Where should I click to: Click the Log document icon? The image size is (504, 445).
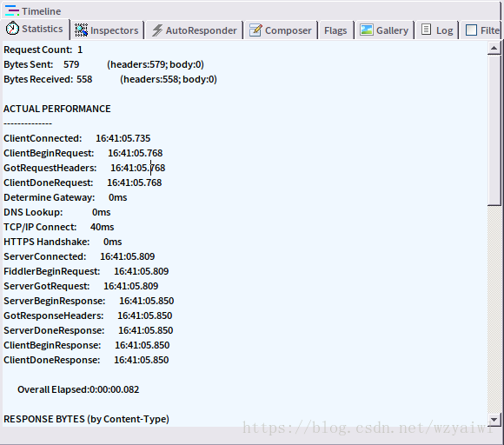[x=426, y=30]
